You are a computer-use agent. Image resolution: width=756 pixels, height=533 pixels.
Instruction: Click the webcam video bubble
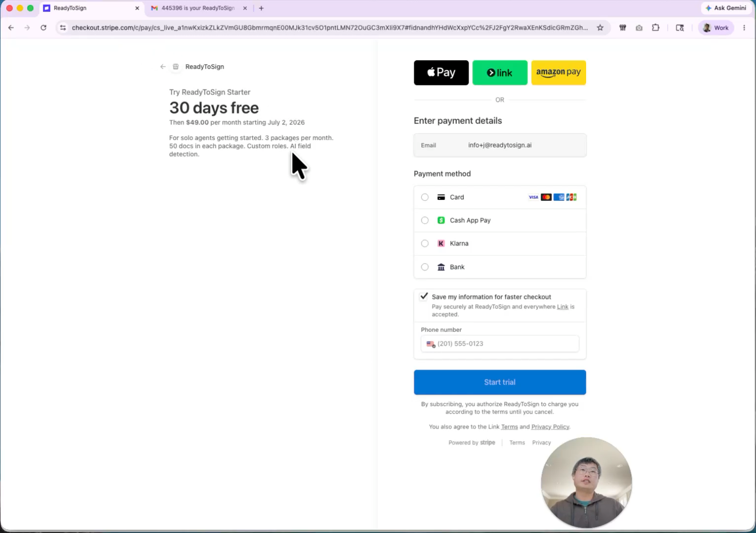click(586, 482)
